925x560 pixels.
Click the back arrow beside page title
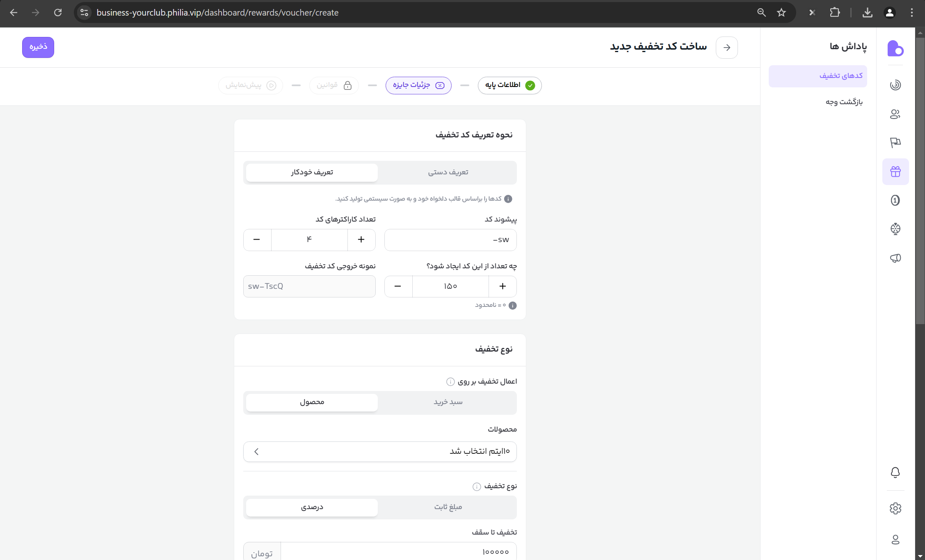pos(726,48)
